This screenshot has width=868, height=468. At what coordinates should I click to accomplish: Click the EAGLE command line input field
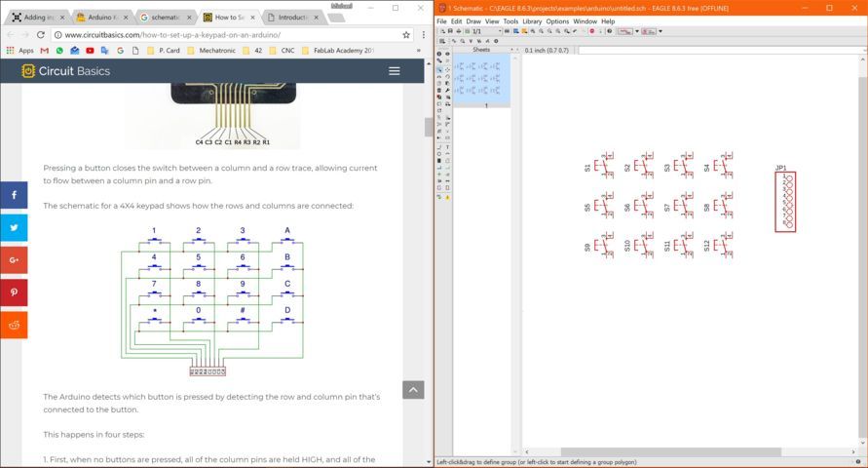[x=719, y=51]
